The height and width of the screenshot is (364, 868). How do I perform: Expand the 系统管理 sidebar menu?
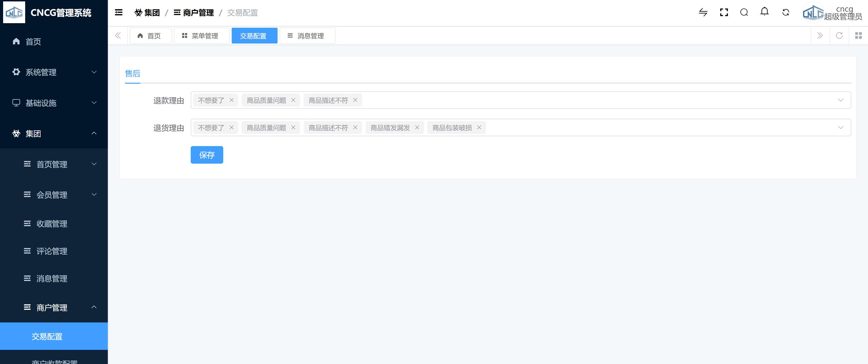coord(54,72)
